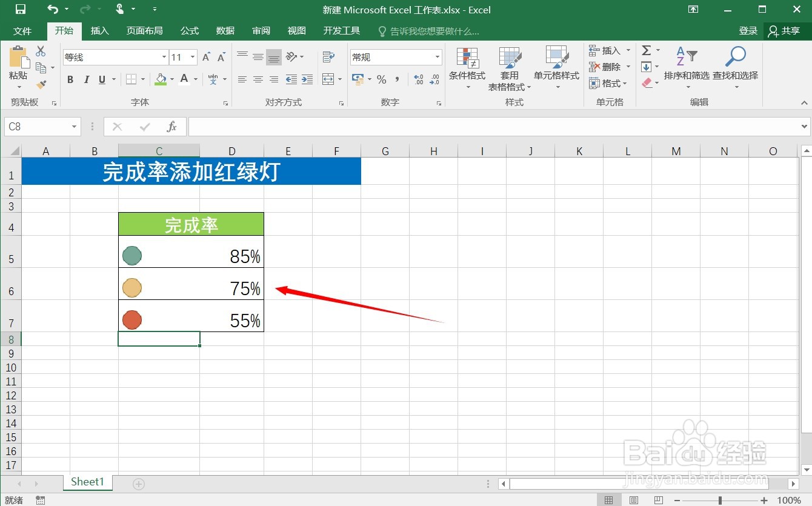
Task: Switch to the 数据 tab
Action: [x=225, y=31]
